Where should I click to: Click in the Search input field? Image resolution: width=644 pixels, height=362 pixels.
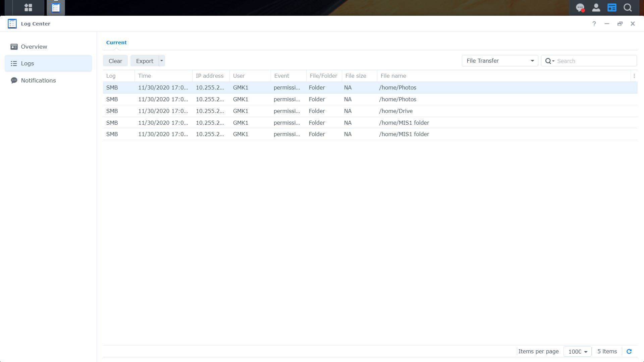click(595, 61)
